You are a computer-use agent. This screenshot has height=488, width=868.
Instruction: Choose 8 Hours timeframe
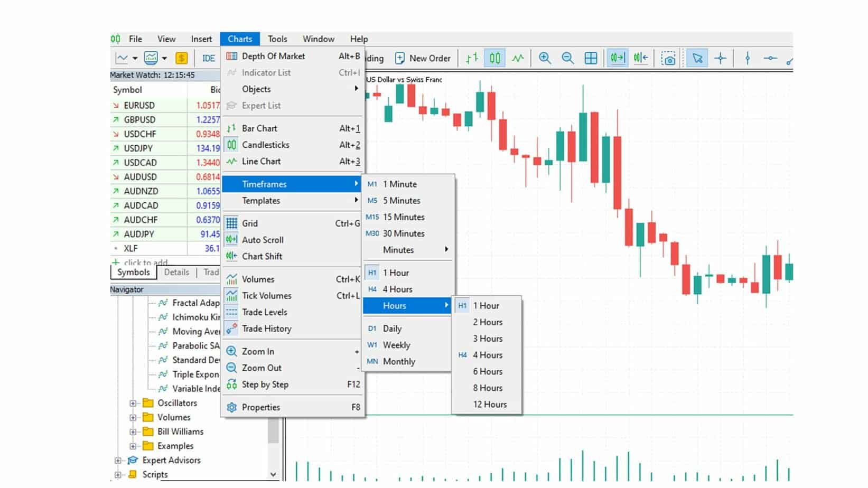[487, 388]
